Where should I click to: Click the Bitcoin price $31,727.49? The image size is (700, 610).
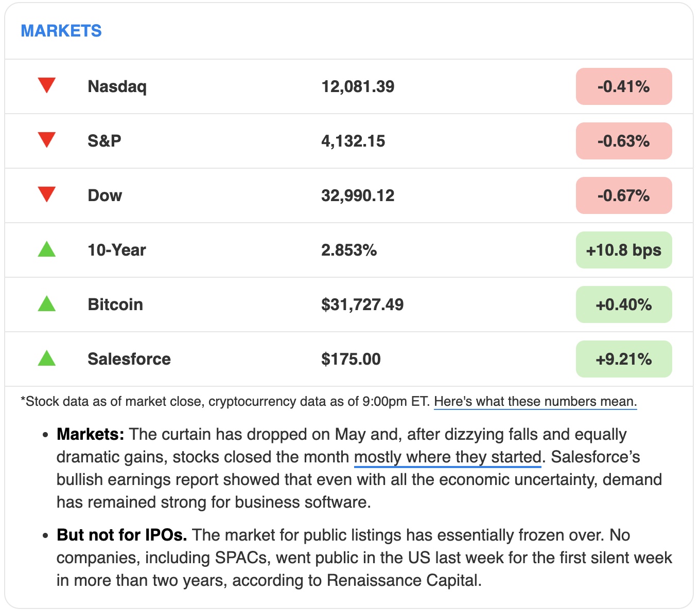[x=362, y=304]
